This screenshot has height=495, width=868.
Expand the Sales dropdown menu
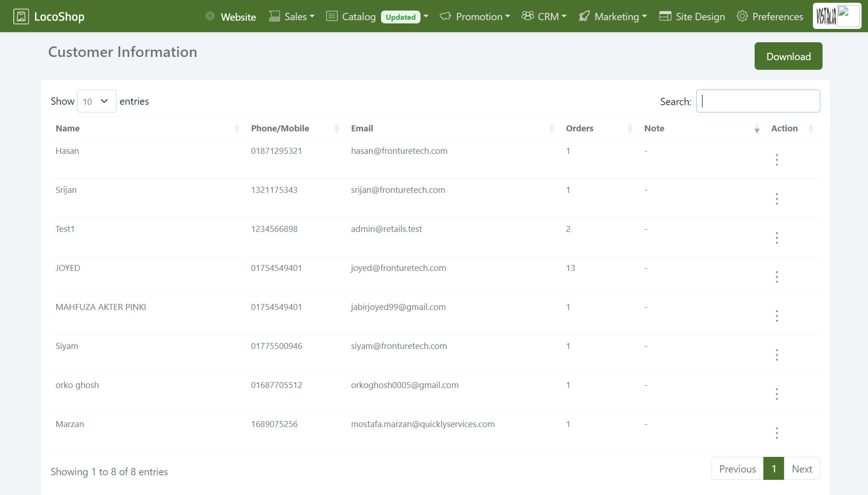[292, 17]
